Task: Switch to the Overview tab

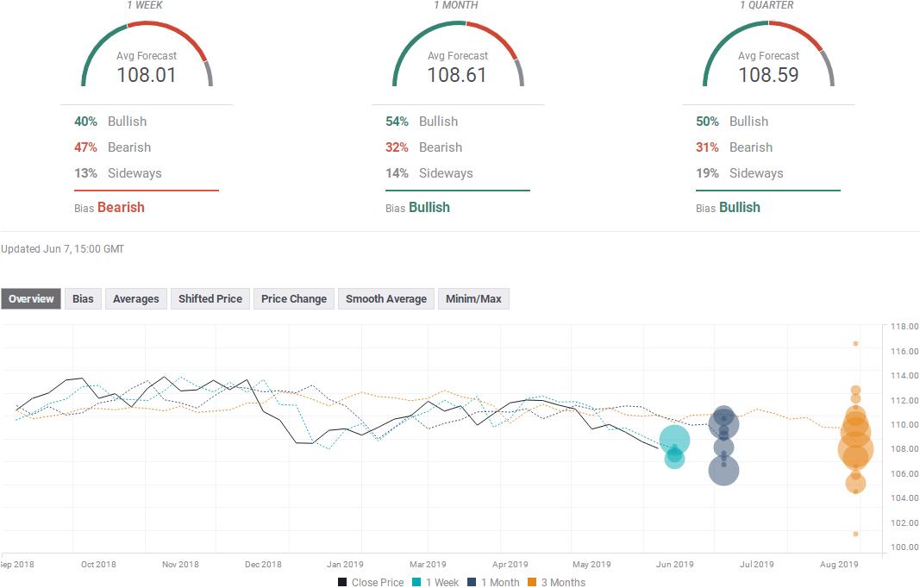Action: [x=31, y=299]
